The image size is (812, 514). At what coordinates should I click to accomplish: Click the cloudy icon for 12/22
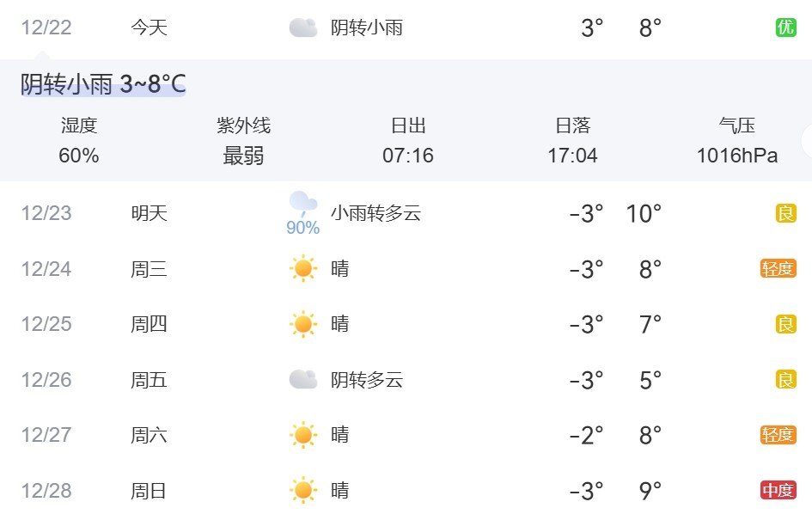click(302, 28)
